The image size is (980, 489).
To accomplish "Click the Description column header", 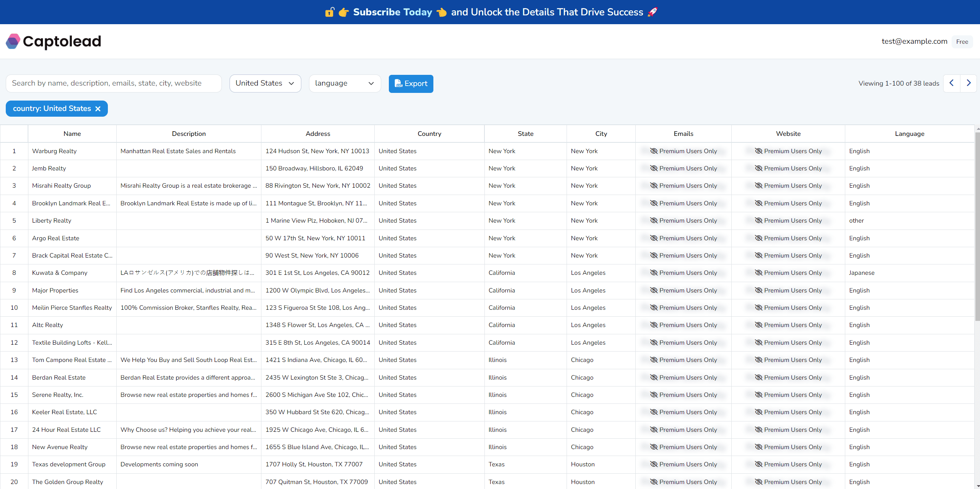I will click(x=189, y=134).
